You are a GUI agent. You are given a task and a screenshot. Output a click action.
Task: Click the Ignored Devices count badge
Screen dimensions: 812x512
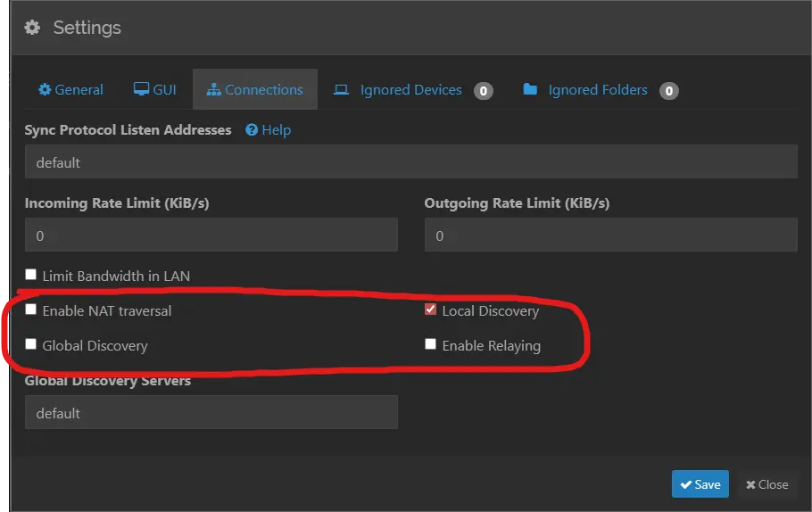[483, 90]
